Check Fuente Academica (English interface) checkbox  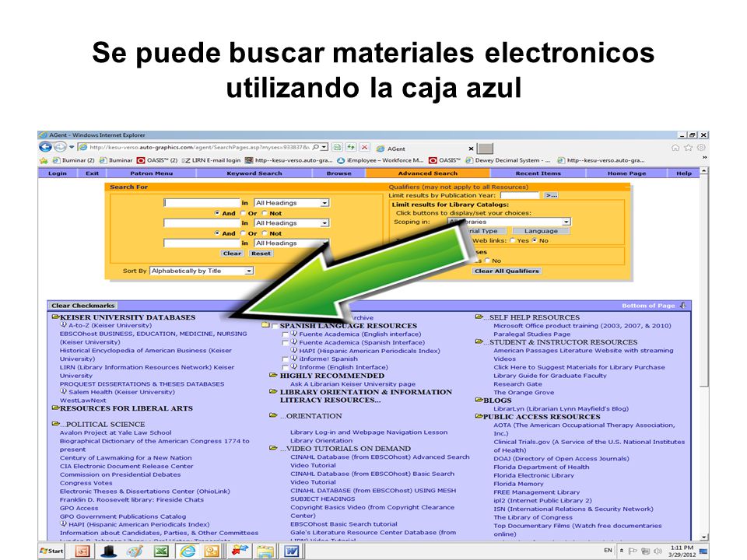(286, 334)
